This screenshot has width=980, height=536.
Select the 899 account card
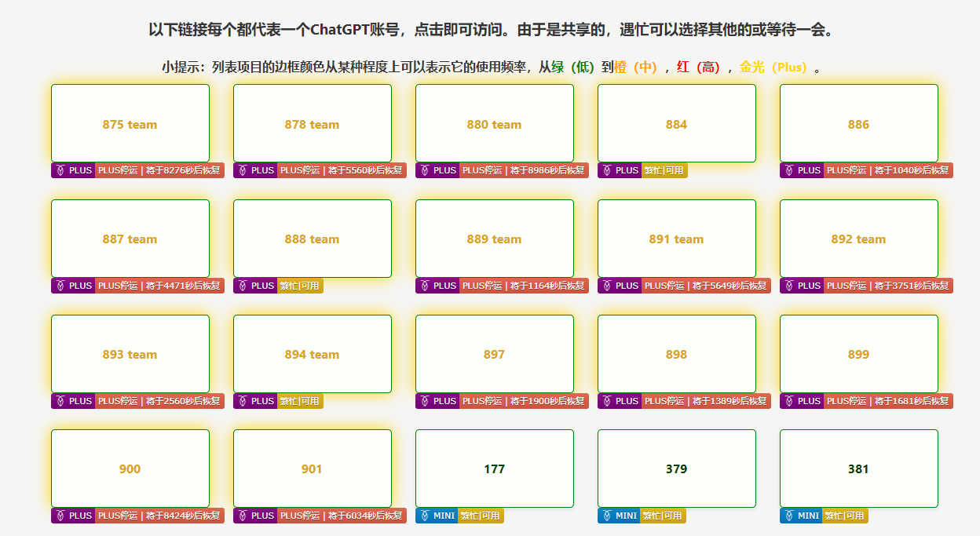[x=859, y=354]
